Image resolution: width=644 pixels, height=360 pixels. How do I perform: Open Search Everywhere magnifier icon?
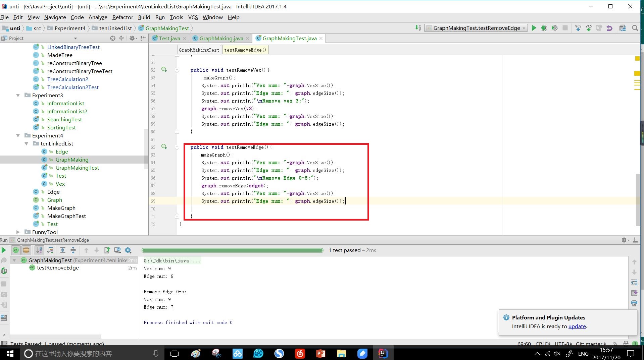click(635, 28)
